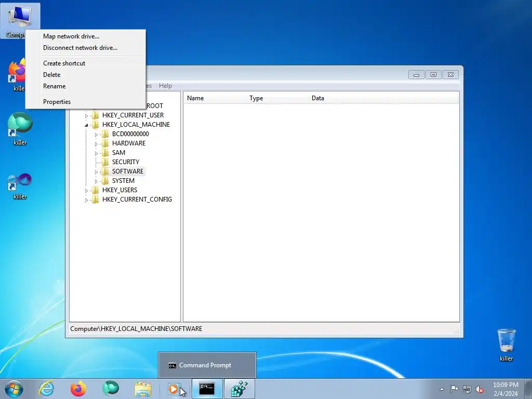Screen dimensions: 532x399
Task: Select HKEY_CURRENT_USER key label
Action: click(x=133, y=115)
